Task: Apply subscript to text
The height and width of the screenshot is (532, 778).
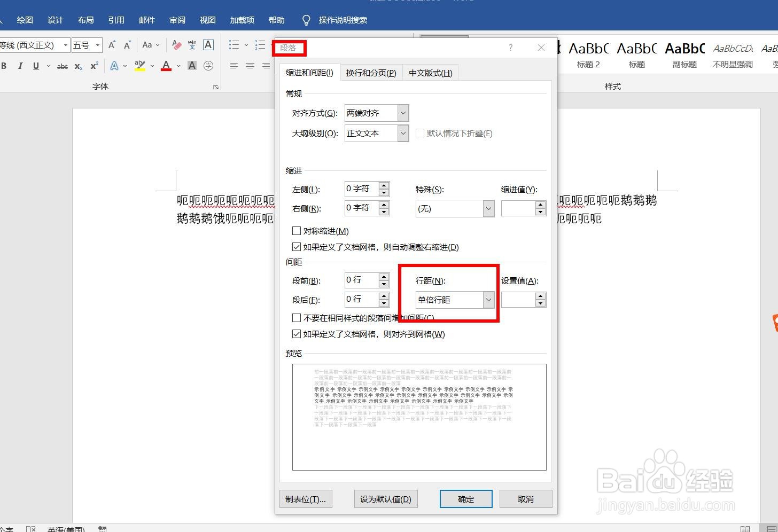Action: point(78,66)
